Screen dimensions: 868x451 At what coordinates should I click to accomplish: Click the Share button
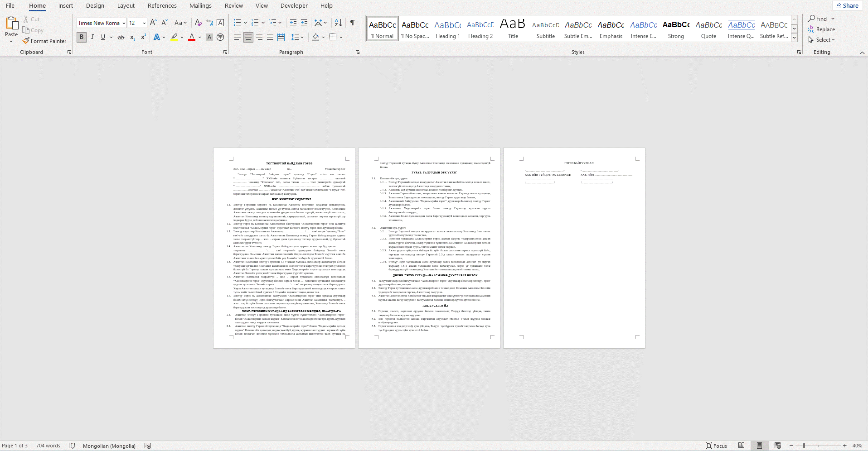pyautogui.click(x=847, y=5)
